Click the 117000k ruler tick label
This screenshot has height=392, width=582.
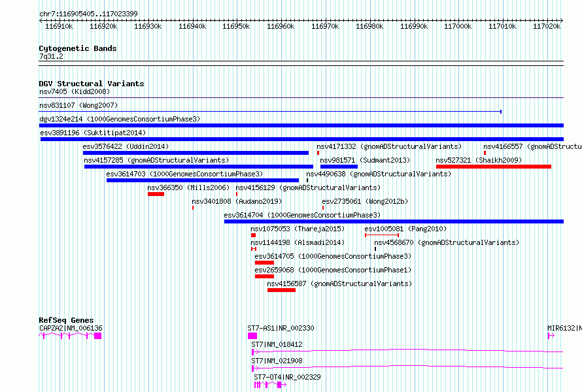458,26
